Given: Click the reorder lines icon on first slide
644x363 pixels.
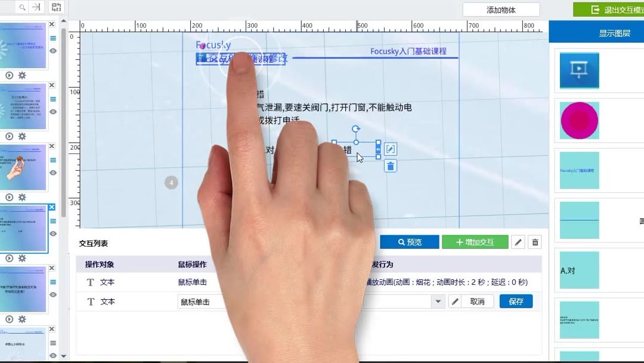Looking at the screenshot, I should tap(53, 38).
